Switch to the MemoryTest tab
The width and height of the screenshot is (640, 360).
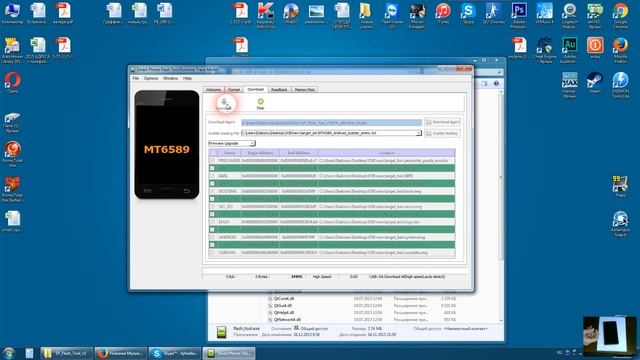[x=304, y=89]
